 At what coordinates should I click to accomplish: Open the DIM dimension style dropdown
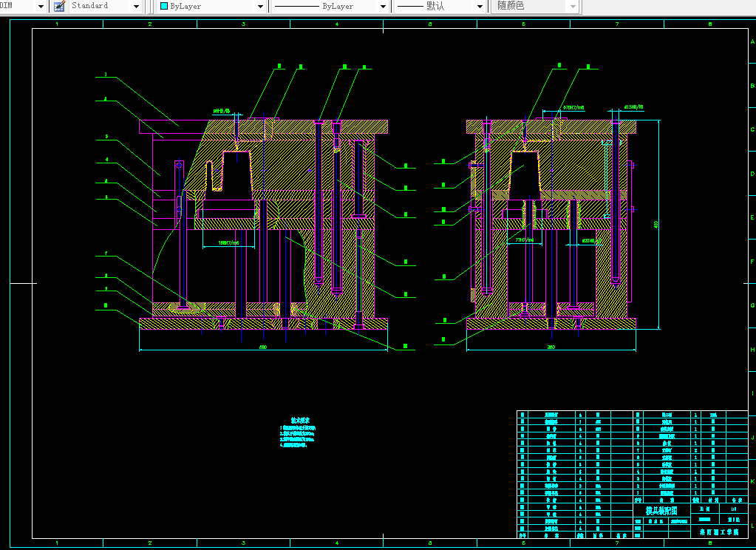pyautogui.click(x=41, y=6)
